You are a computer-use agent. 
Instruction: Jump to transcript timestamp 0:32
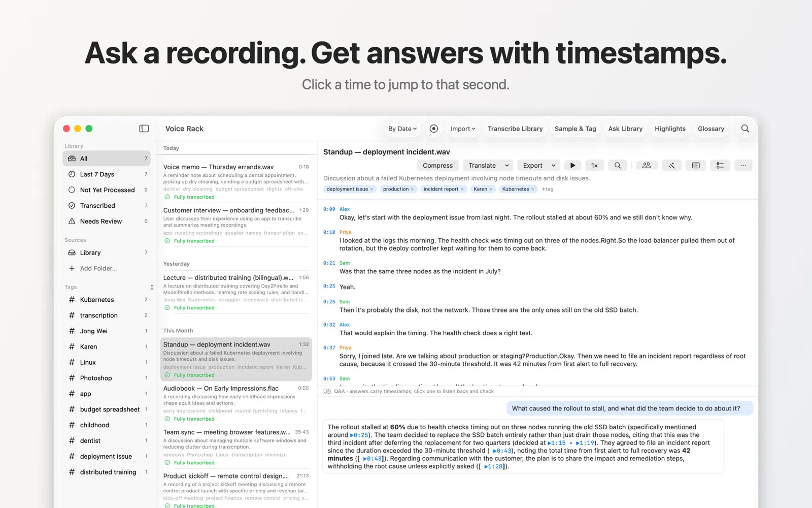(x=329, y=325)
